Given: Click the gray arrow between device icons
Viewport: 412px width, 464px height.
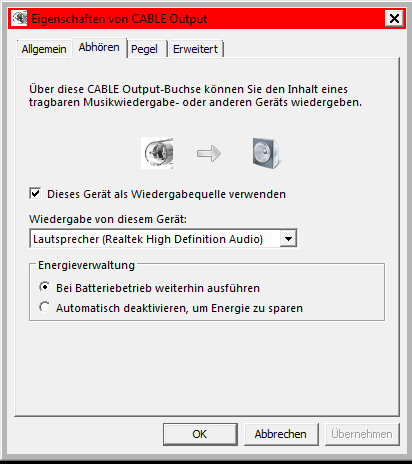Looking at the screenshot, I should pyautogui.click(x=209, y=153).
